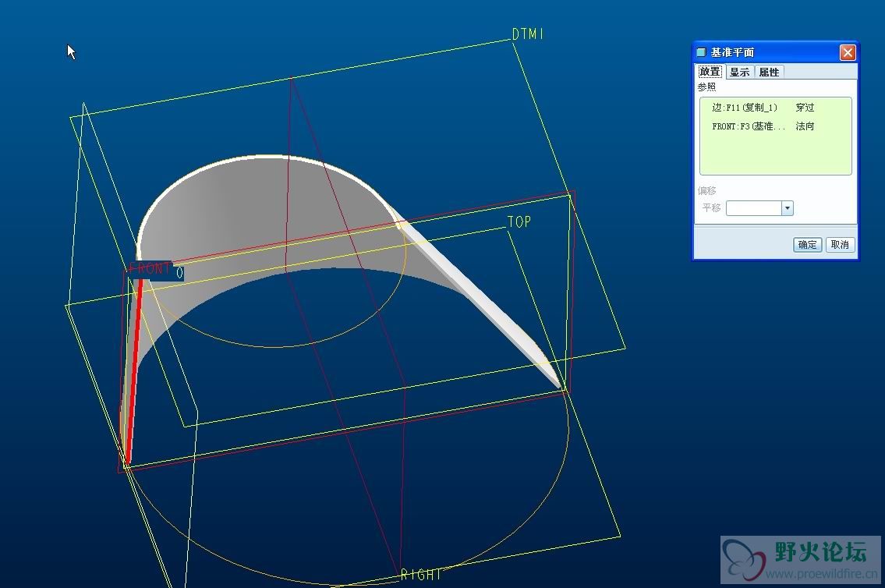
Task: Click empty area in 参照 collector
Action: [x=775, y=156]
